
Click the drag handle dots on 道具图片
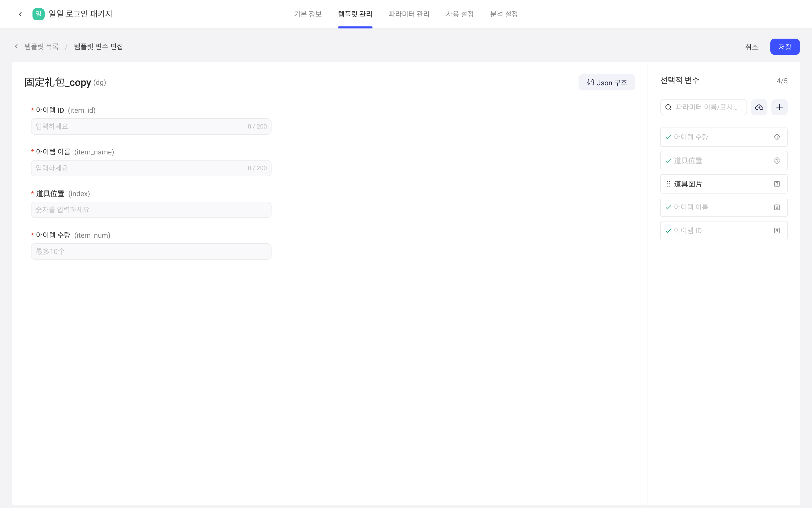point(668,184)
